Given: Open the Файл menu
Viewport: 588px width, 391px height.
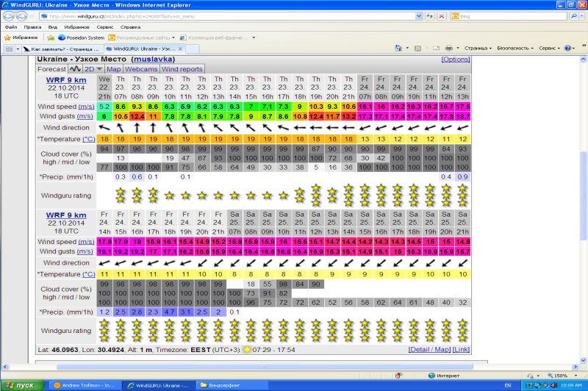Looking at the screenshot, I should click(x=11, y=27).
